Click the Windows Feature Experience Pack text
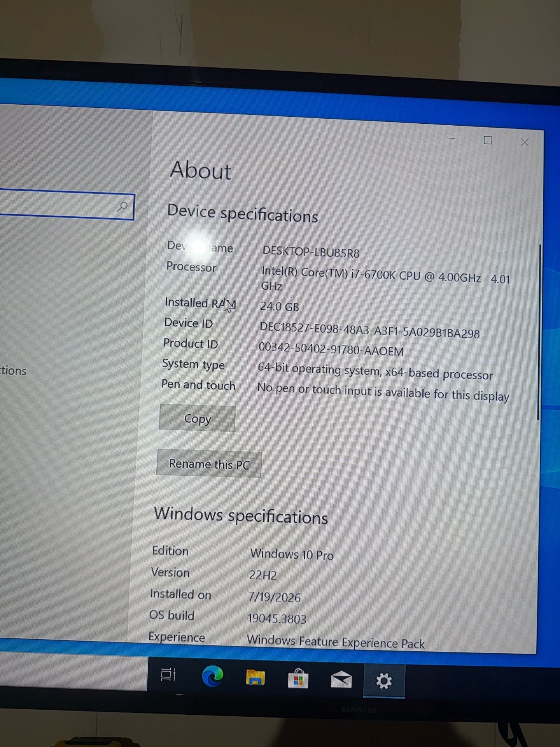 click(x=336, y=642)
